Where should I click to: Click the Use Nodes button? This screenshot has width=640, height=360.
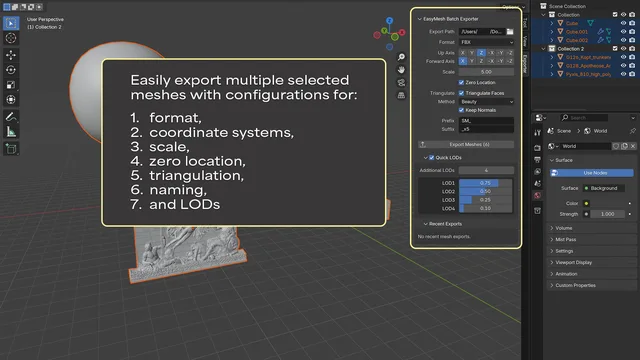[591, 173]
